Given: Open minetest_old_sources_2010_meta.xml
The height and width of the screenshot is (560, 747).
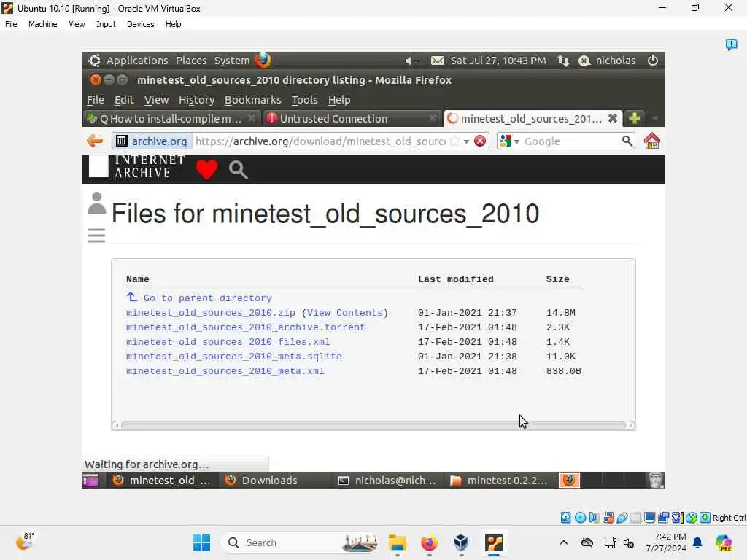Looking at the screenshot, I should 225,371.
